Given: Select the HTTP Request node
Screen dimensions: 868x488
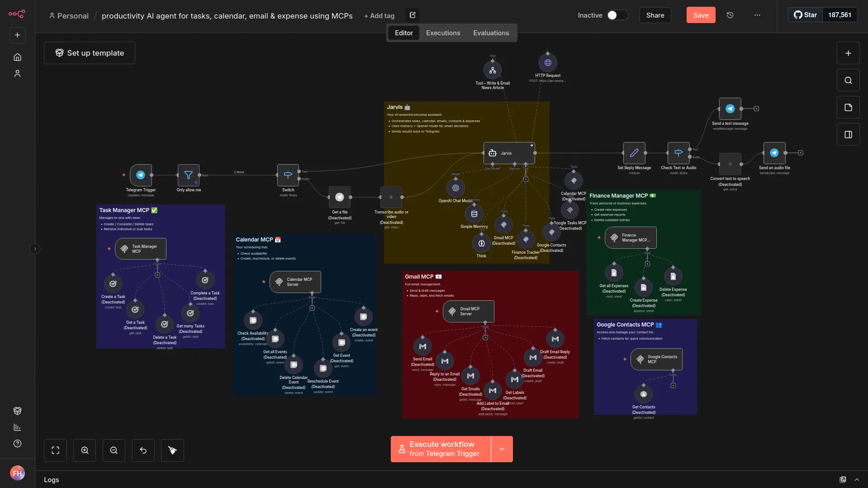Looking at the screenshot, I should point(548,63).
